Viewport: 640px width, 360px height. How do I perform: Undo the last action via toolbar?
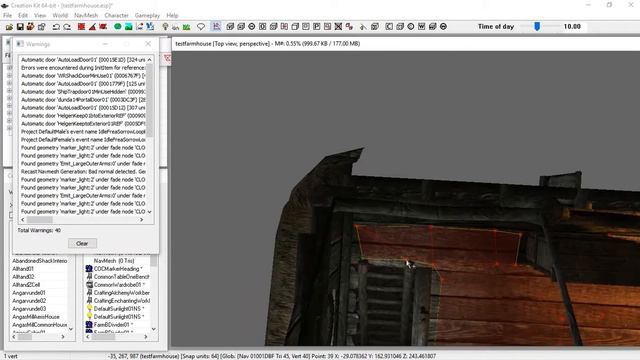point(56,27)
